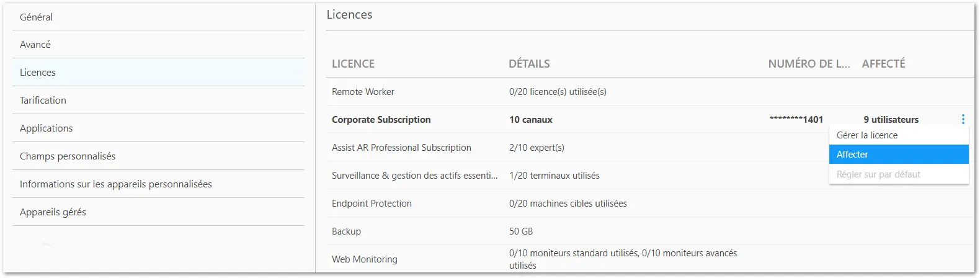The image size is (980, 278).
Task: Click the AFFECTÉ column header
Action: [x=883, y=64]
